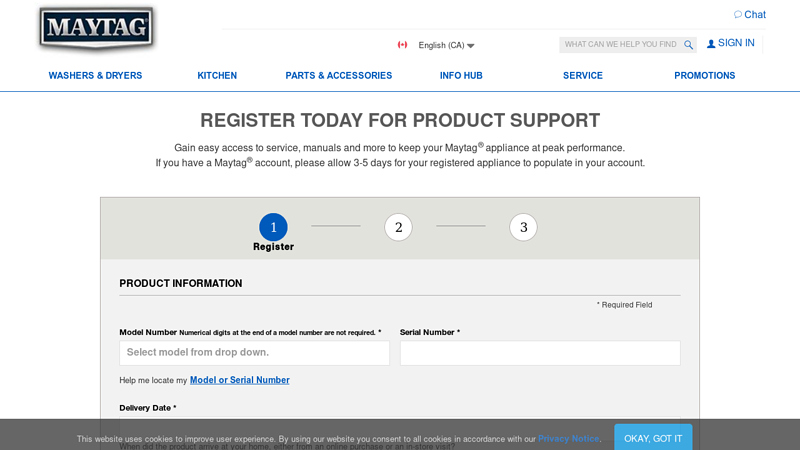800x450 pixels.
Task: Click the Serial Number input field
Action: [x=540, y=353]
